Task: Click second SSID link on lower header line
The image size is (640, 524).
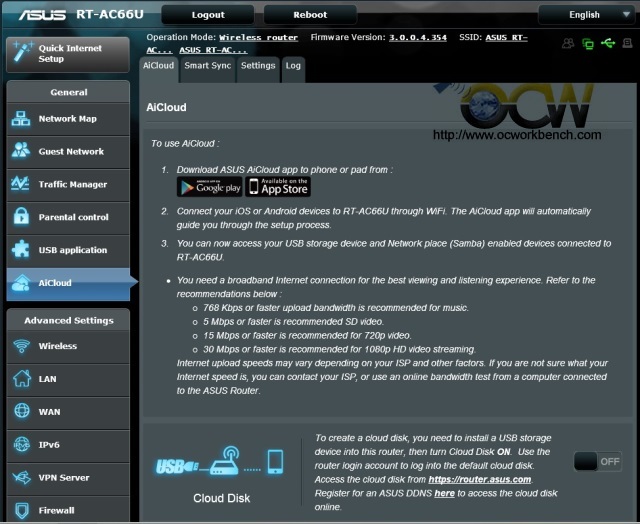Action: (213, 50)
